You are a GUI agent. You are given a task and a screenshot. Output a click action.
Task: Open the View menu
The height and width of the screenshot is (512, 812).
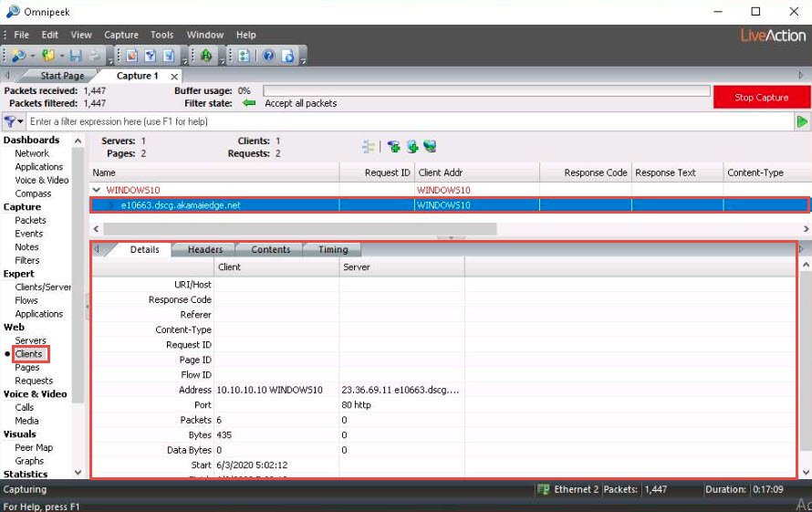click(81, 35)
